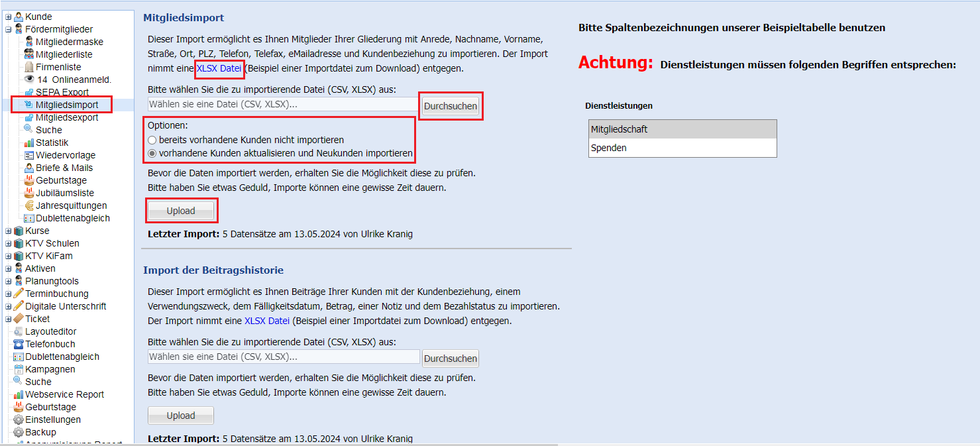Click the Statistik bar chart icon
This screenshot has height=446, width=980.
point(29,142)
